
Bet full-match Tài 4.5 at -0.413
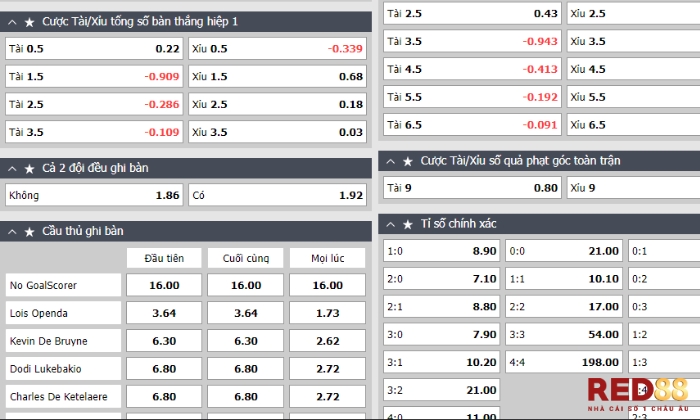[472, 69]
